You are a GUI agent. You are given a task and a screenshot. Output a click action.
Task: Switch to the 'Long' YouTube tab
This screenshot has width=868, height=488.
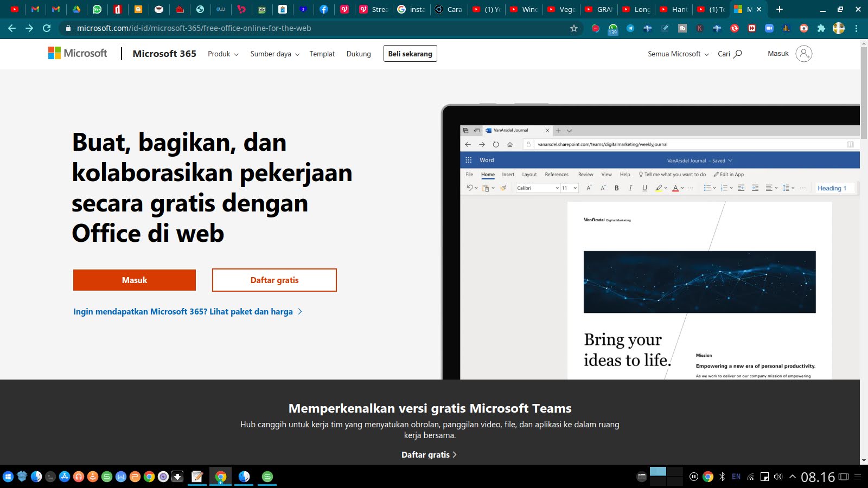tap(636, 9)
